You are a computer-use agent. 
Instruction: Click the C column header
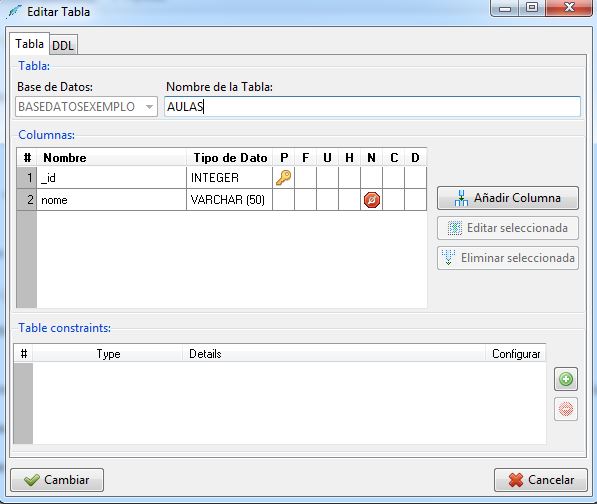[x=394, y=157]
